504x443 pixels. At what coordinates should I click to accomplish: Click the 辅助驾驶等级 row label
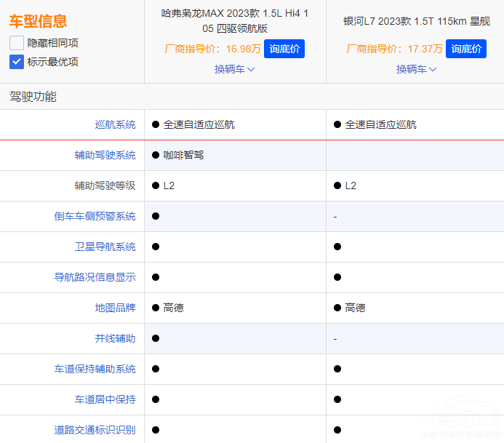(105, 185)
